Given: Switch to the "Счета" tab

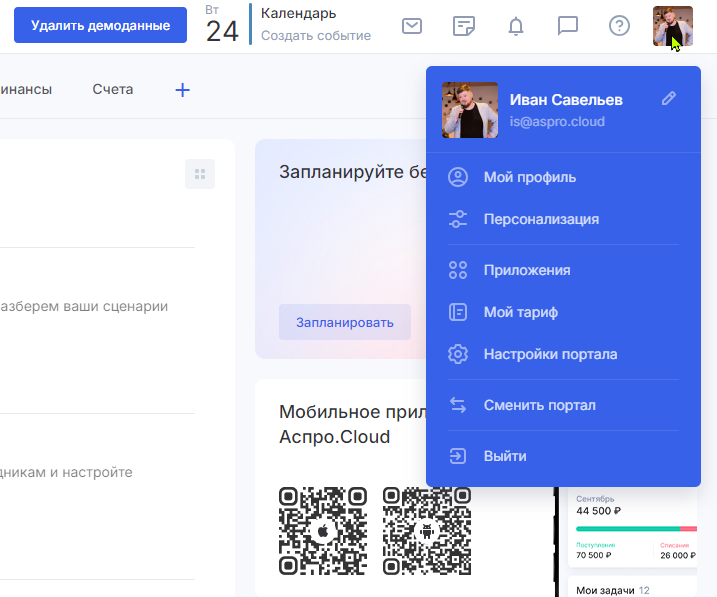Looking at the screenshot, I should 112,89.
